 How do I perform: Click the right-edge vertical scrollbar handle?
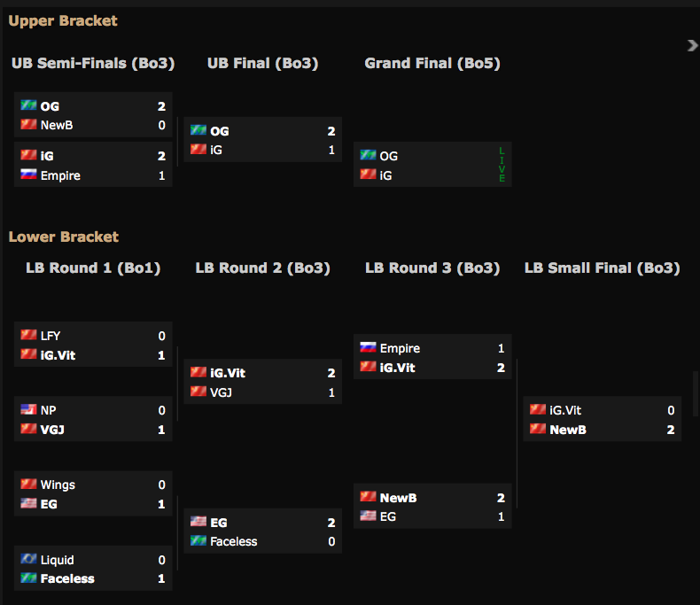pyautogui.click(x=696, y=393)
